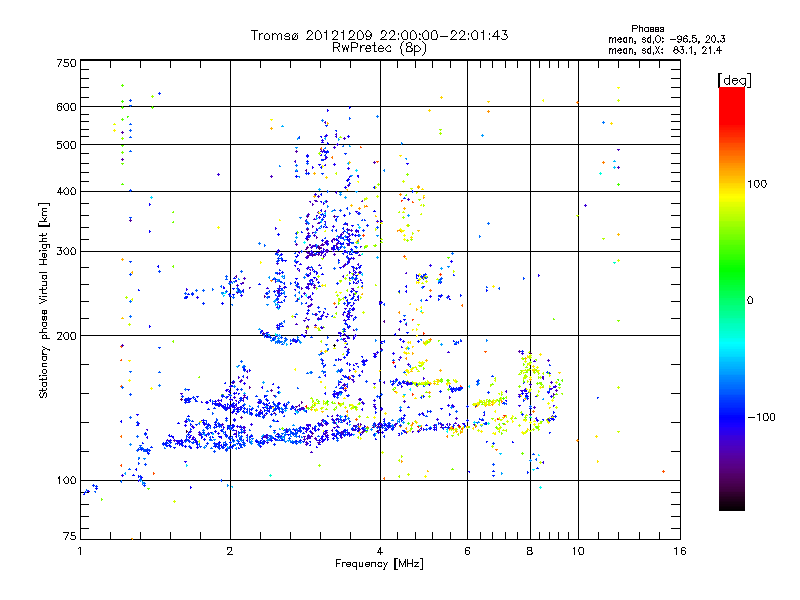This screenshot has height=600, width=800.
Task: Click the y-axis label "Stationary phase Virtual Height [km]"
Action: (x=43, y=301)
